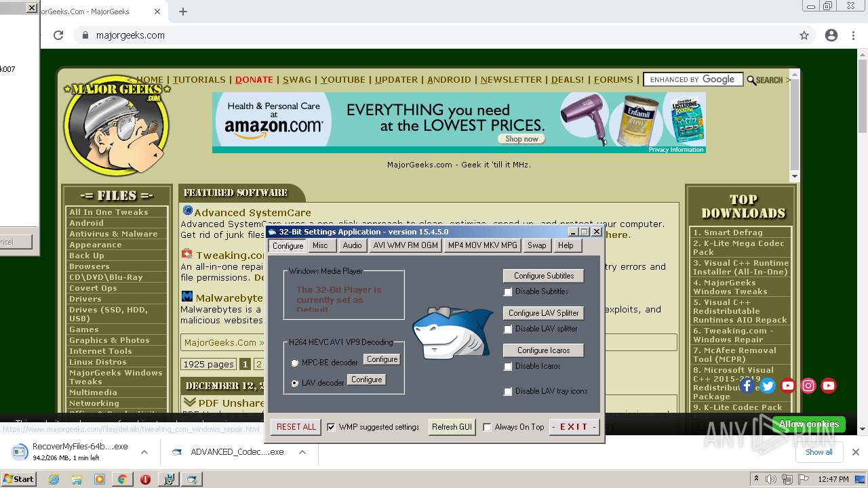Click the Facebook social icon

point(747,386)
